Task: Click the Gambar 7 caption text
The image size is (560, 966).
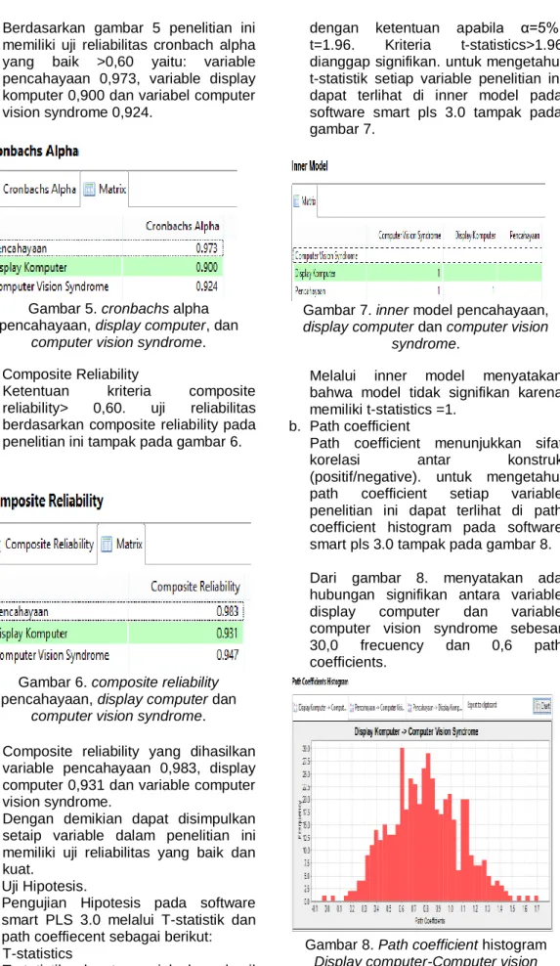Action: (425, 328)
